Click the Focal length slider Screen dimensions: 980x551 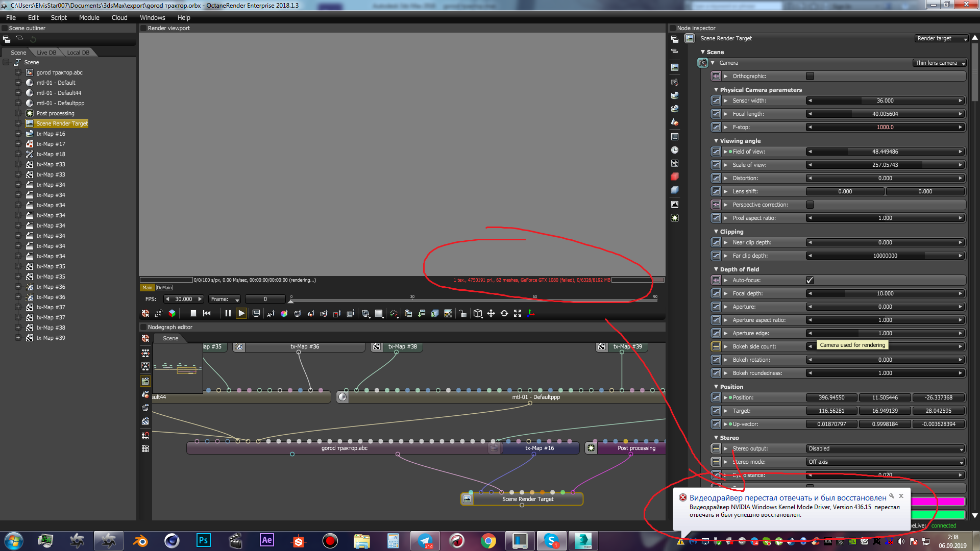coord(885,114)
